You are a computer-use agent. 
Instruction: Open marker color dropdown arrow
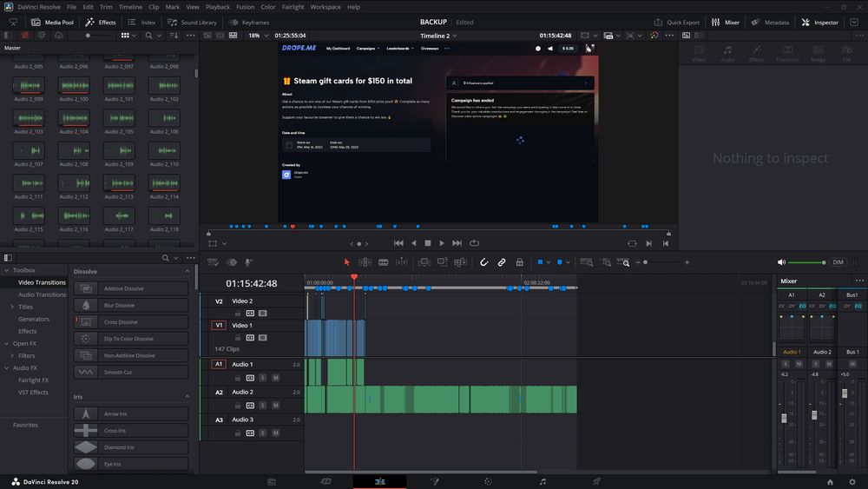pos(568,262)
